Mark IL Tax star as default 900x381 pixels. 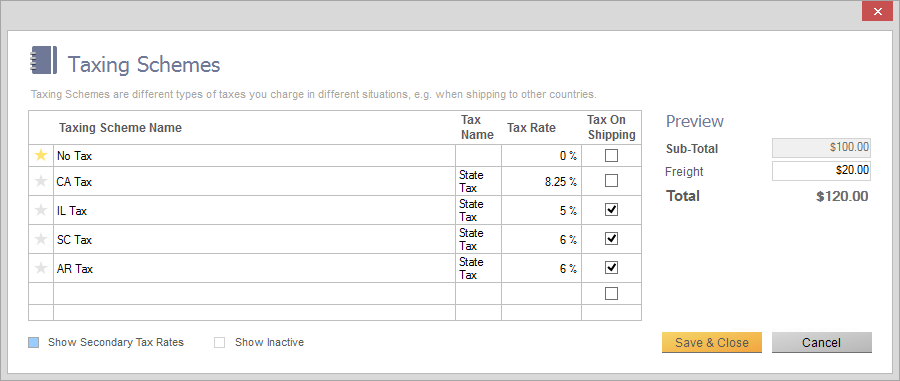click(x=41, y=211)
